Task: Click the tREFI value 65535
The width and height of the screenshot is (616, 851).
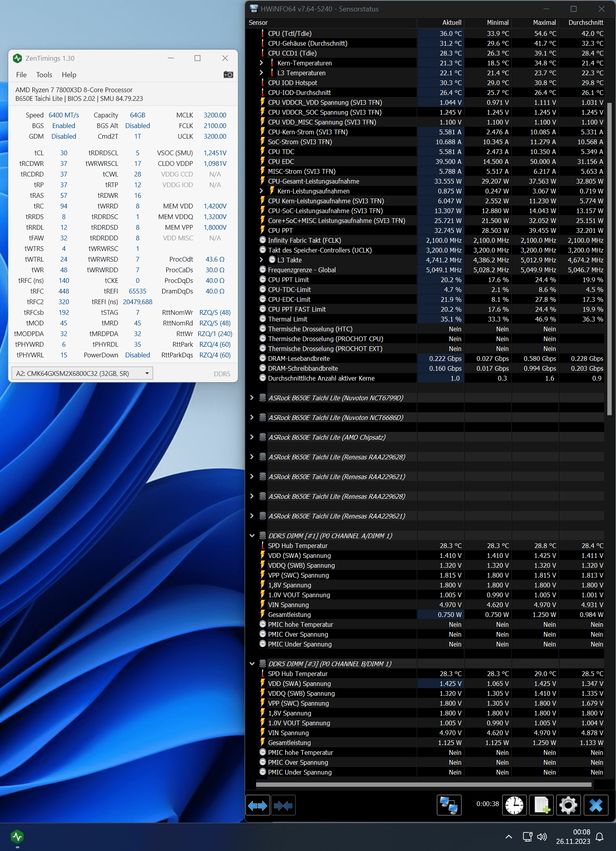Action: 137,291
